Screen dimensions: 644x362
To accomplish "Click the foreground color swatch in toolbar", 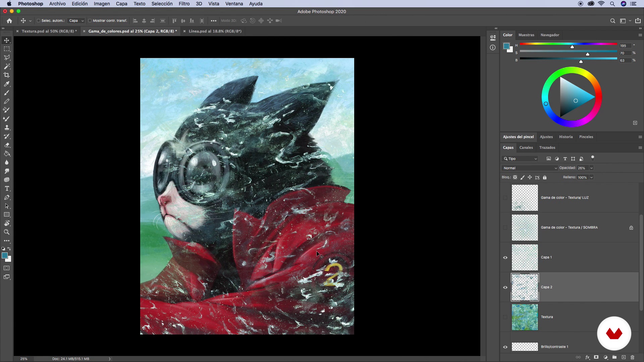I will (5, 256).
